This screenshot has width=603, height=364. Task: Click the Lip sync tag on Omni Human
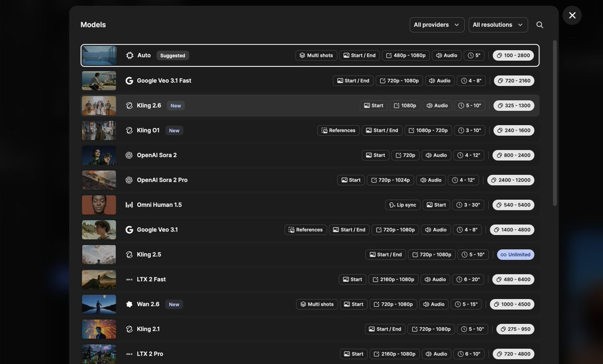tap(403, 205)
